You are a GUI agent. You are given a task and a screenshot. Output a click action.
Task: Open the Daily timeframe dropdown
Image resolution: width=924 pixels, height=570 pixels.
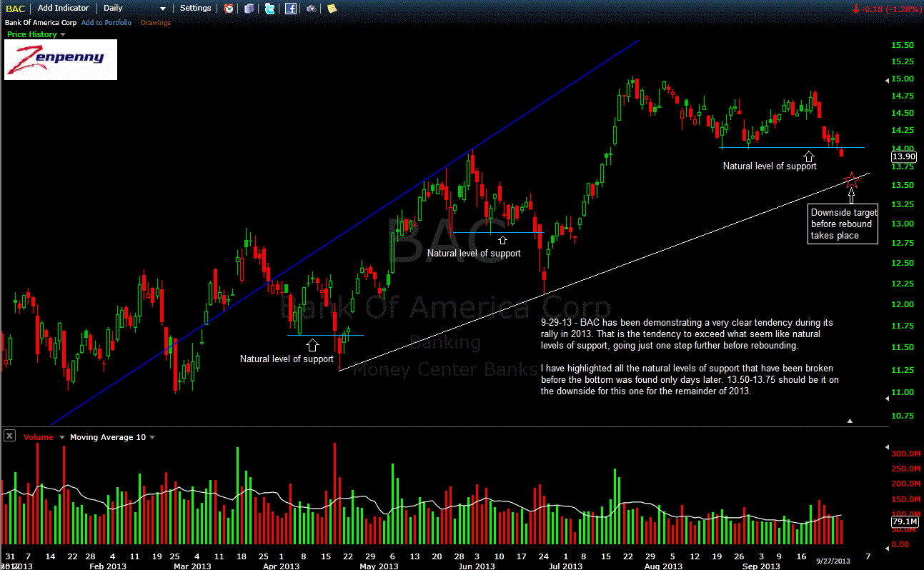click(x=134, y=9)
